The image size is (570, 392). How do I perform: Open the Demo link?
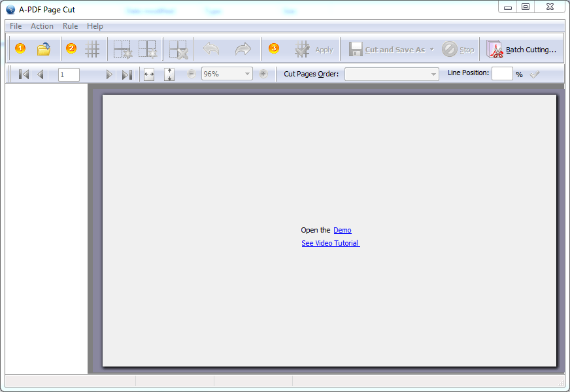tap(343, 230)
